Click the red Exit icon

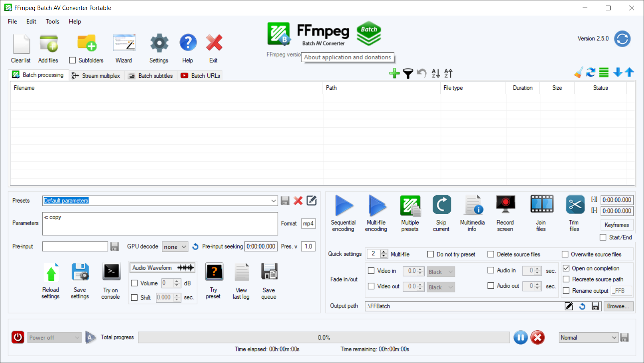(x=214, y=43)
